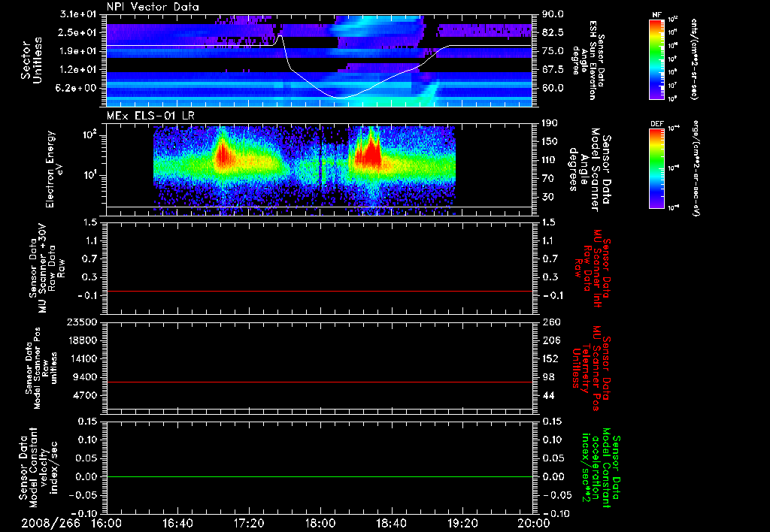The width and height of the screenshot is (770, 532).
Task: Click the 20:00 time axis label
Action: coord(534,523)
